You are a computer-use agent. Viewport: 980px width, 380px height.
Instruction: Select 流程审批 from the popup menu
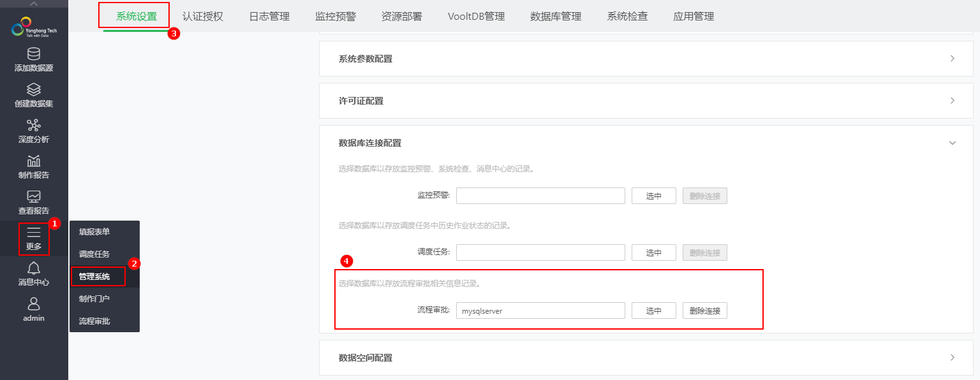[x=94, y=321]
